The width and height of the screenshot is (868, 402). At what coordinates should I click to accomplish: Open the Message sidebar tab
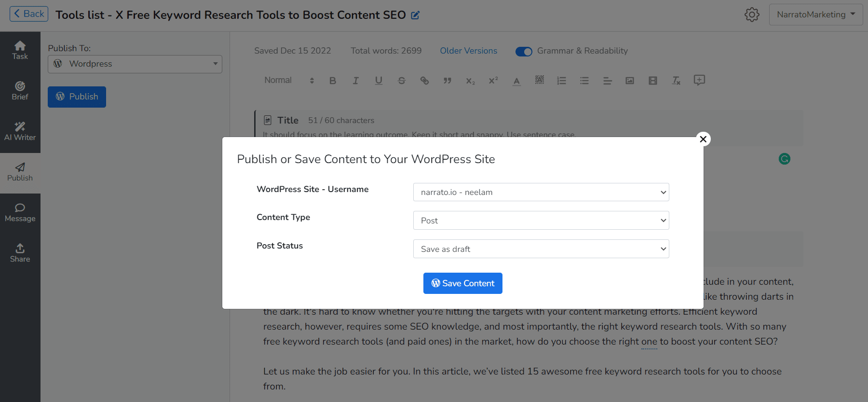20,213
